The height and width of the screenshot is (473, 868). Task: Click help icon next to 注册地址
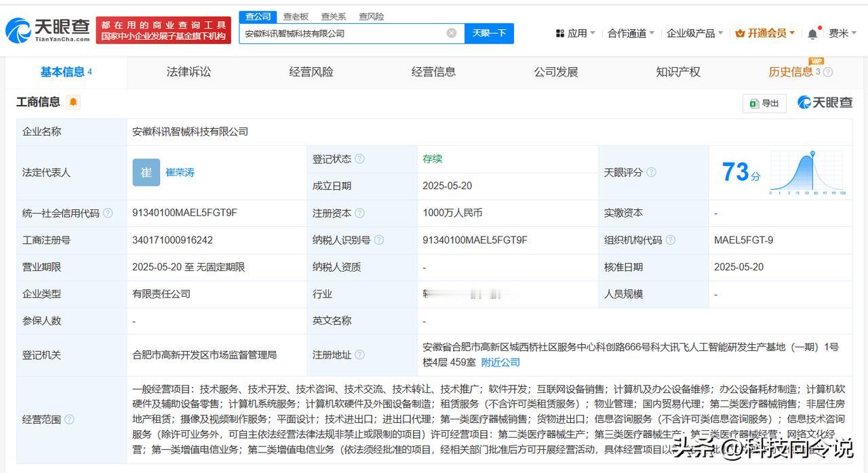(x=359, y=354)
